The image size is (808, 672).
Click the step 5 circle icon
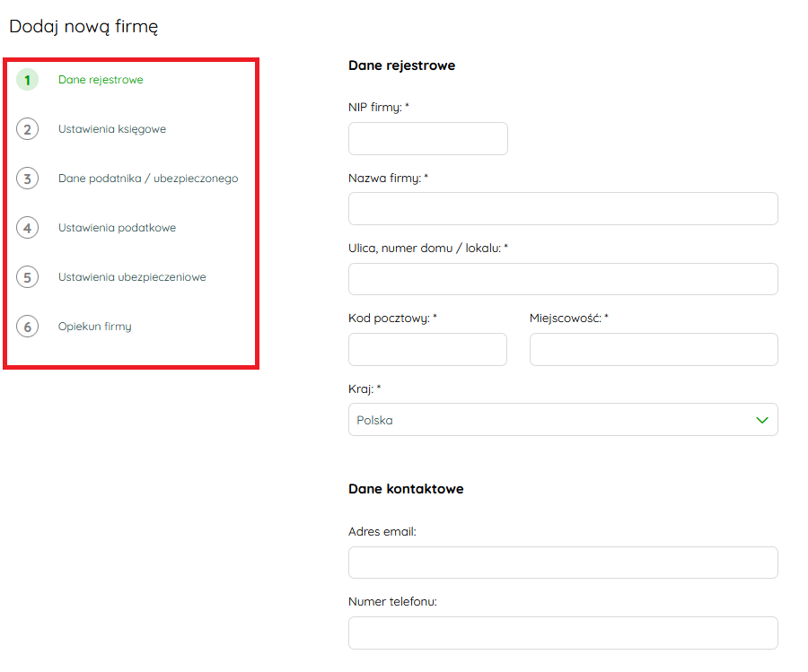coord(27,277)
